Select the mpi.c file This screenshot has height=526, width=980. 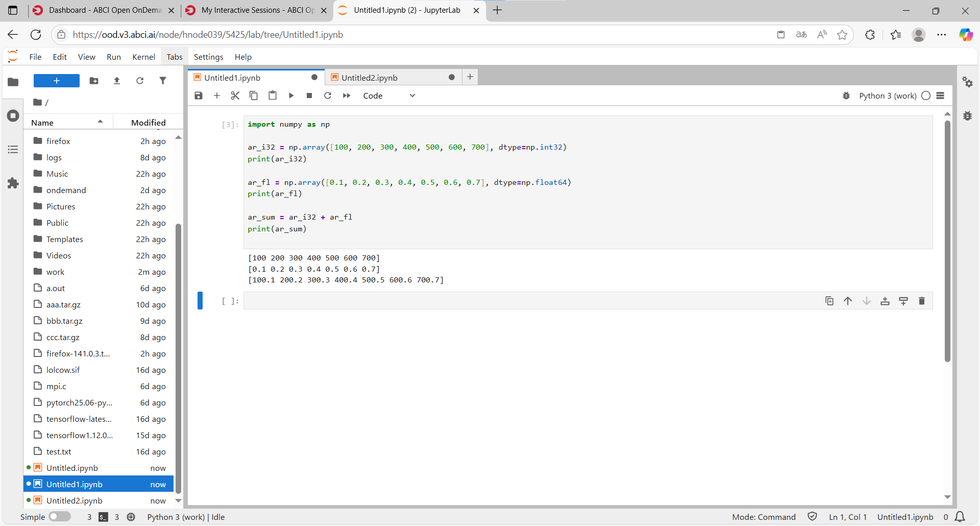click(100, 386)
